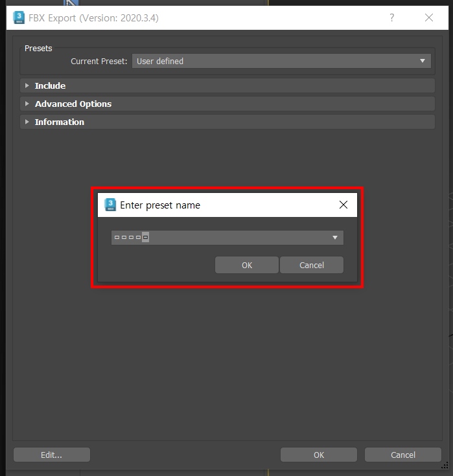Viewport: 453px width, 476px height.
Task: Click the resize grip of the FBX Export window
Action: [x=445, y=466]
